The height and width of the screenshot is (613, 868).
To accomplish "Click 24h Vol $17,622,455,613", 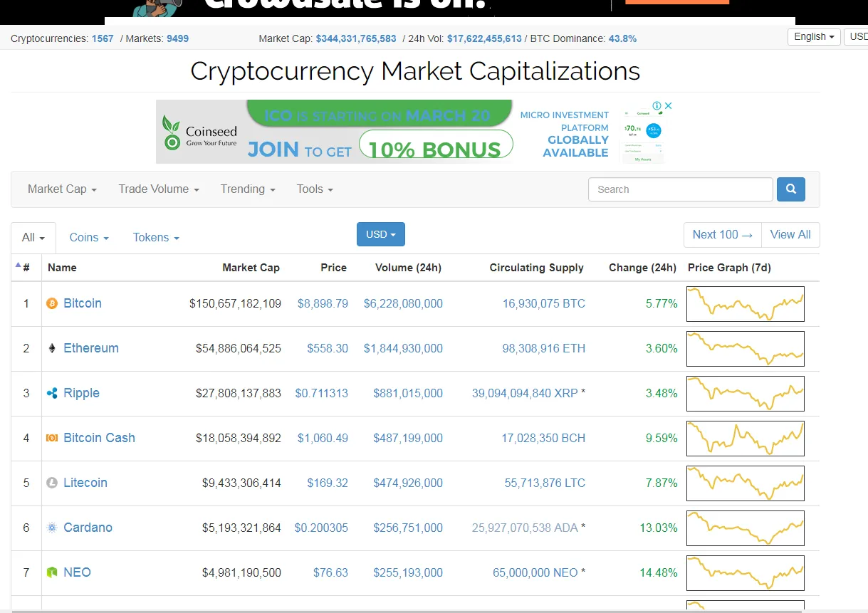I will point(484,38).
